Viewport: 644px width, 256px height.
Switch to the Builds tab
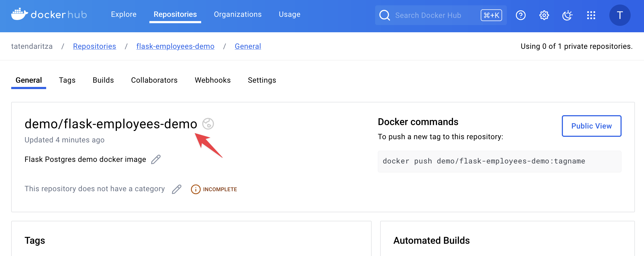click(x=103, y=80)
